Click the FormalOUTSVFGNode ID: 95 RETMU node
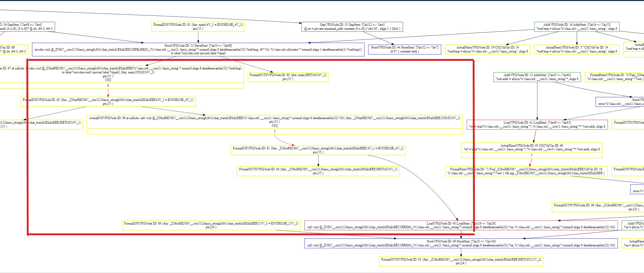This screenshot has height=273, width=644. coord(461,261)
